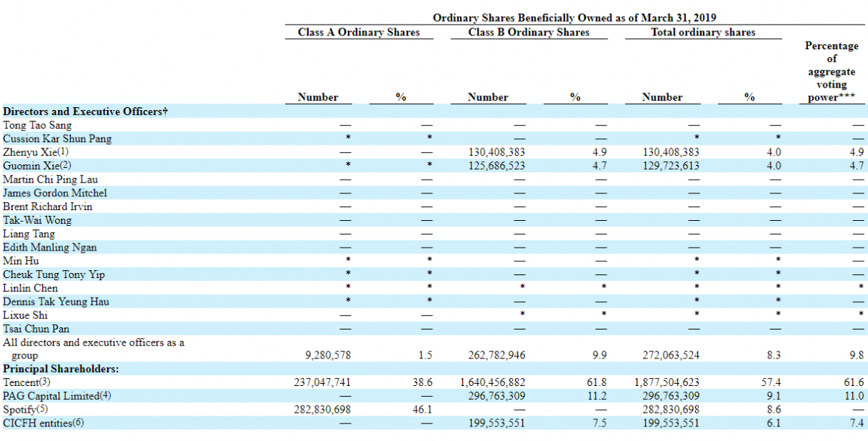This screenshot has height=441, width=868.
Task: Click the group Class B percentage 9.9
Action: (599, 356)
